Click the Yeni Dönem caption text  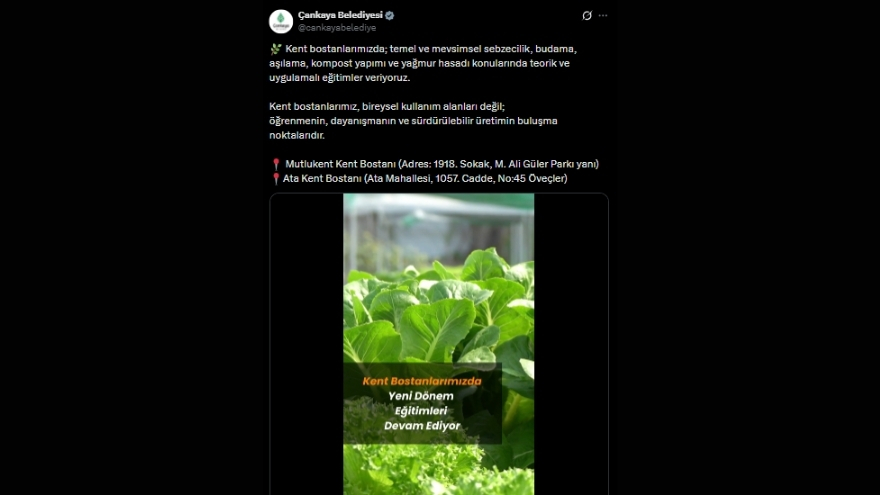coord(421,396)
